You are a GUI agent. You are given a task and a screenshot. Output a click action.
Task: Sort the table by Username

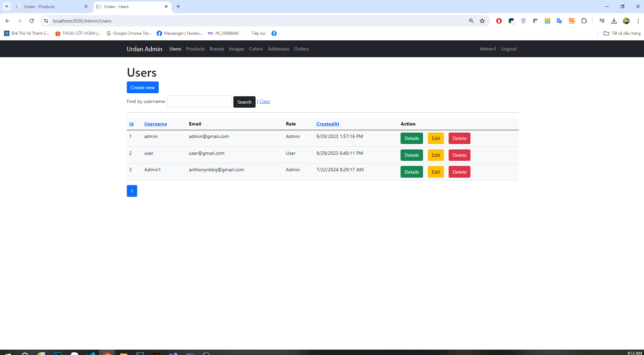[156, 124]
